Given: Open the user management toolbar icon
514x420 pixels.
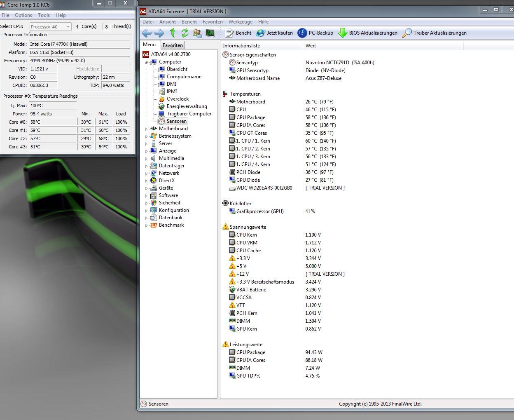Looking at the screenshot, I should point(197,33).
